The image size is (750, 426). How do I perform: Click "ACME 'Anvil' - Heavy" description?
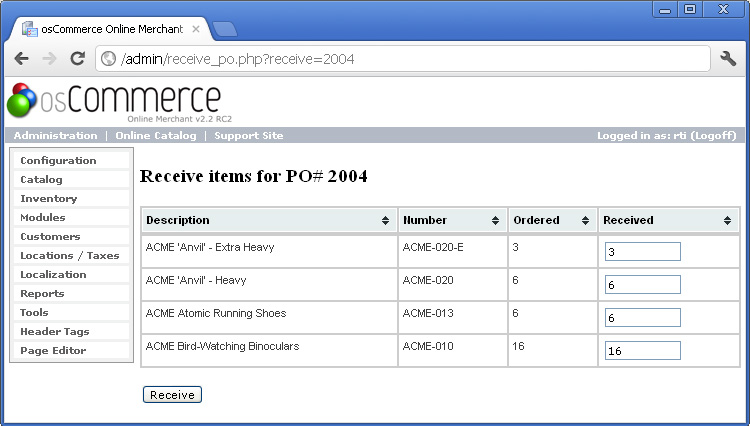pyautogui.click(x=196, y=280)
